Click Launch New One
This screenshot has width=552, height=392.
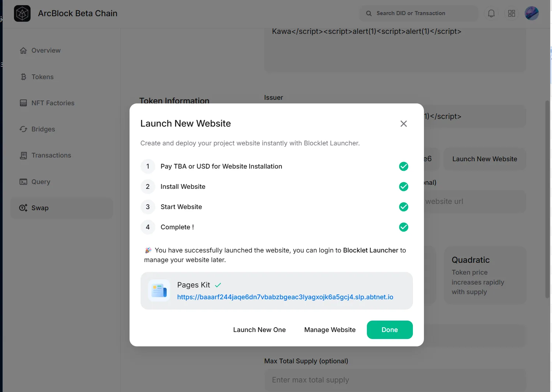coord(259,330)
